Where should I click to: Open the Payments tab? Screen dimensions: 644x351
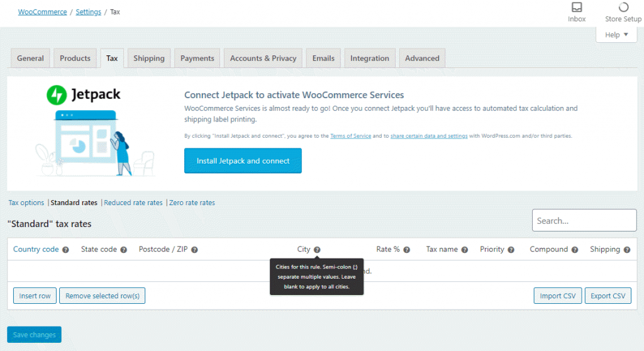pos(197,58)
